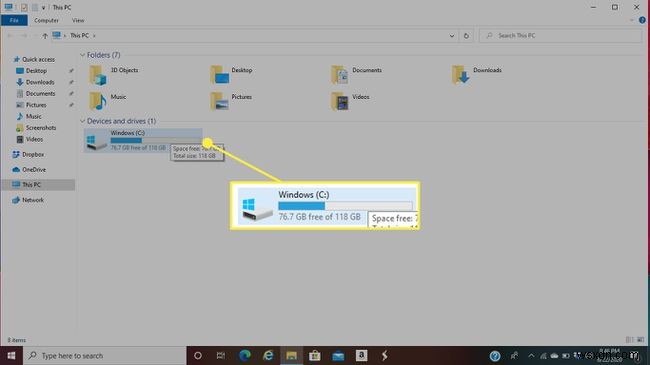The image size is (650, 365).
Task: Select Pictures in the navigation pane
Action: point(31,105)
